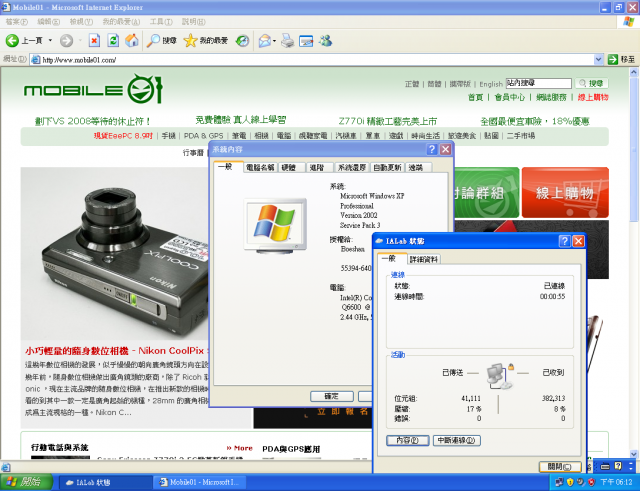The height and width of the screenshot is (491, 640).
Task: Open Mail envelope toolbar icon
Action: tap(265, 40)
